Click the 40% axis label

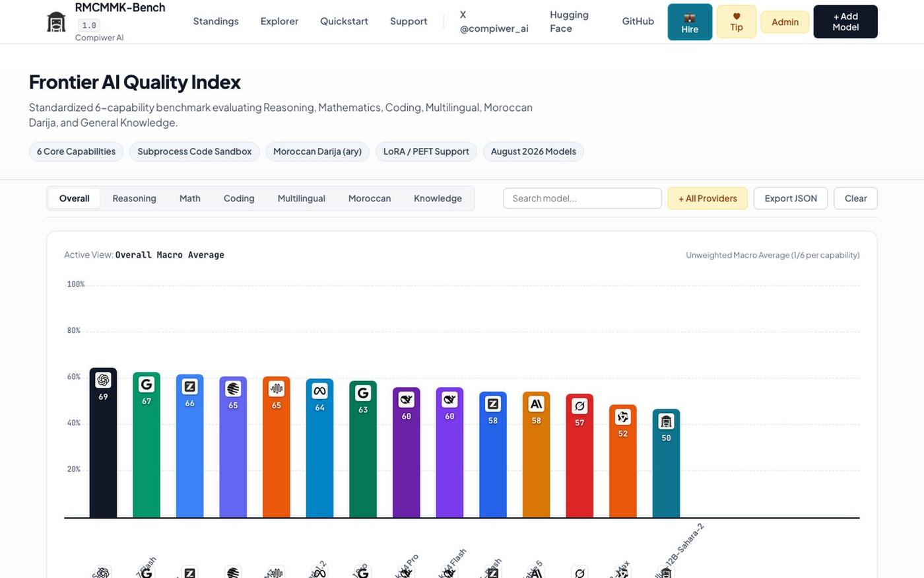(74, 423)
